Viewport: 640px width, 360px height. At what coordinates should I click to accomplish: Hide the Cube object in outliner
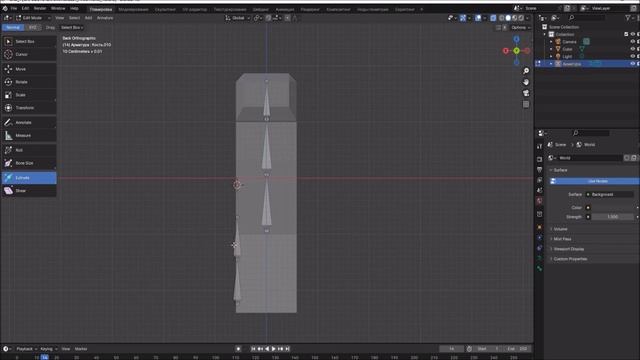(632, 49)
